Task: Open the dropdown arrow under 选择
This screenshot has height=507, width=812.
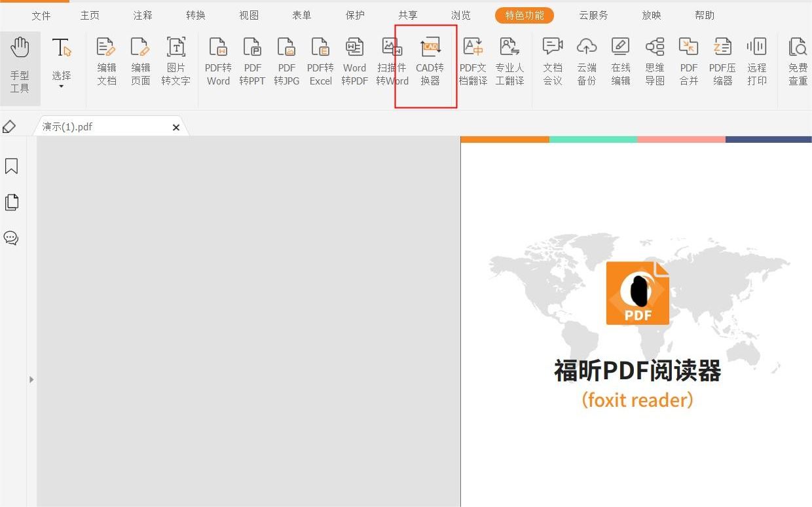Action: (62, 86)
